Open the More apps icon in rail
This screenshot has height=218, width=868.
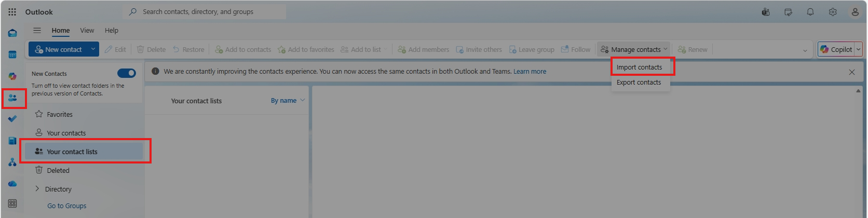pos(12,203)
